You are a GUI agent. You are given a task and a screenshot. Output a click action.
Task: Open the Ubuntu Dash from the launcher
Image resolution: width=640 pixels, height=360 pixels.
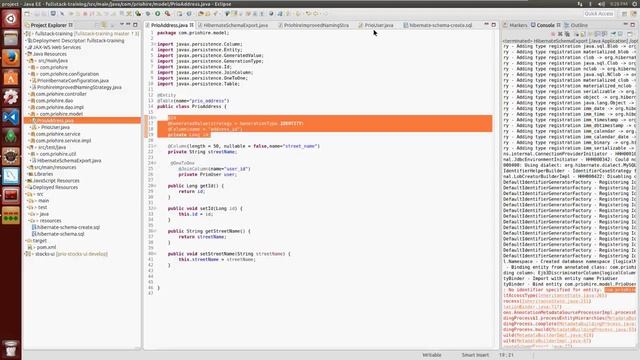pos(11,19)
